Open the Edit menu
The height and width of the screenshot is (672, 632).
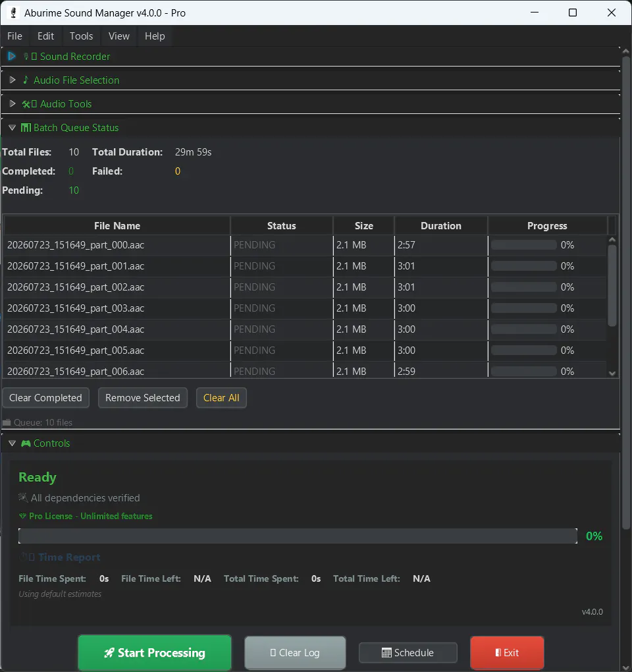coord(45,36)
